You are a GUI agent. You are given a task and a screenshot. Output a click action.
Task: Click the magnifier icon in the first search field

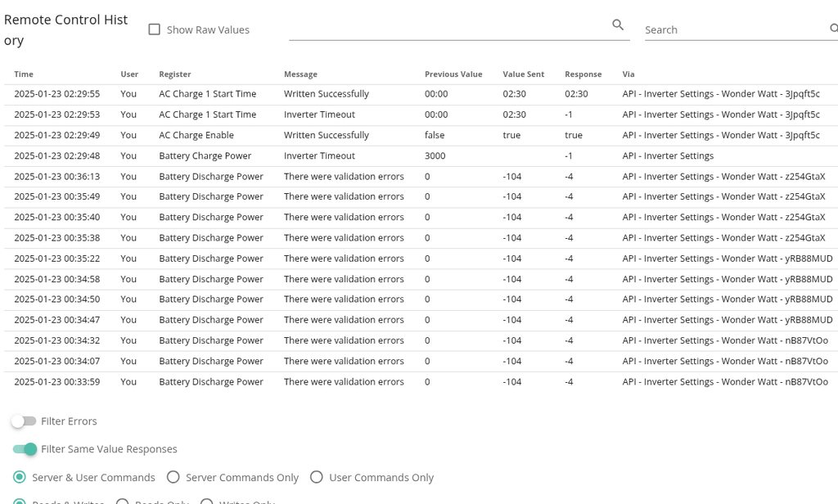click(x=618, y=25)
